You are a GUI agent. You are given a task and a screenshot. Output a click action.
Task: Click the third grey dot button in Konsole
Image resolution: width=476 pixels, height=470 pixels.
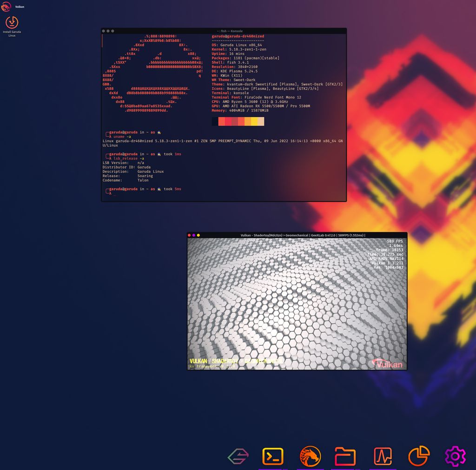coord(112,31)
